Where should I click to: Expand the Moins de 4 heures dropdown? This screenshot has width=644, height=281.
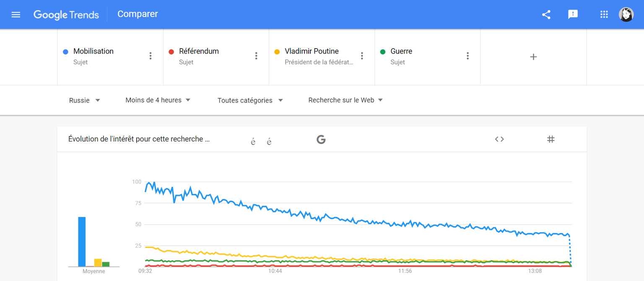158,100
